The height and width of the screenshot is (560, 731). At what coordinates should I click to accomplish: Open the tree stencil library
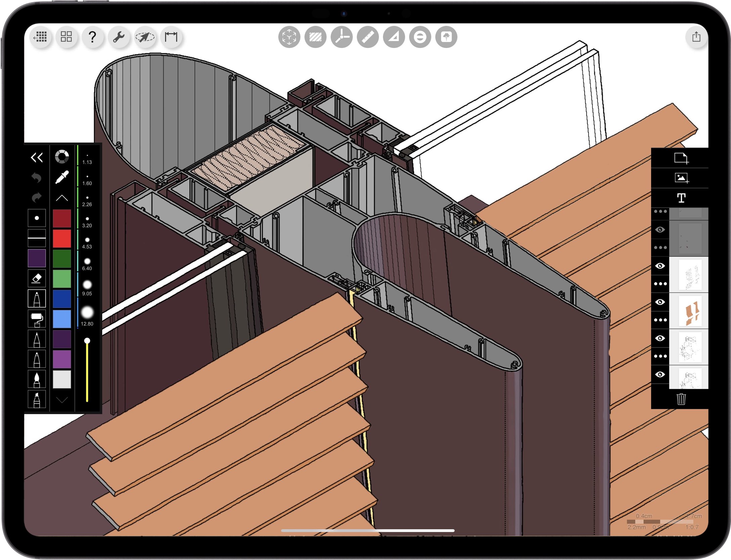pos(446,37)
